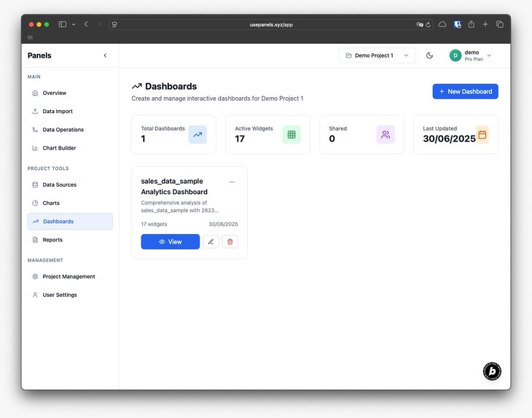The height and width of the screenshot is (418, 532).
Task: Click the card description text 'Comprehensive analysis of'
Action: tap(173, 202)
